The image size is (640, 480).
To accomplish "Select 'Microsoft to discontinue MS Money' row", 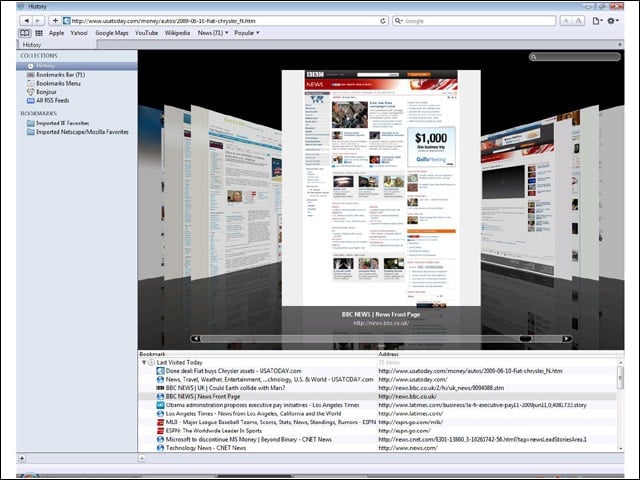I will (377, 440).
